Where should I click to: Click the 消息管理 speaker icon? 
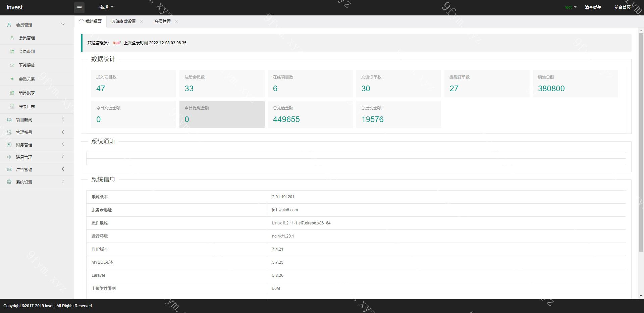pyautogui.click(x=9, y=157)
